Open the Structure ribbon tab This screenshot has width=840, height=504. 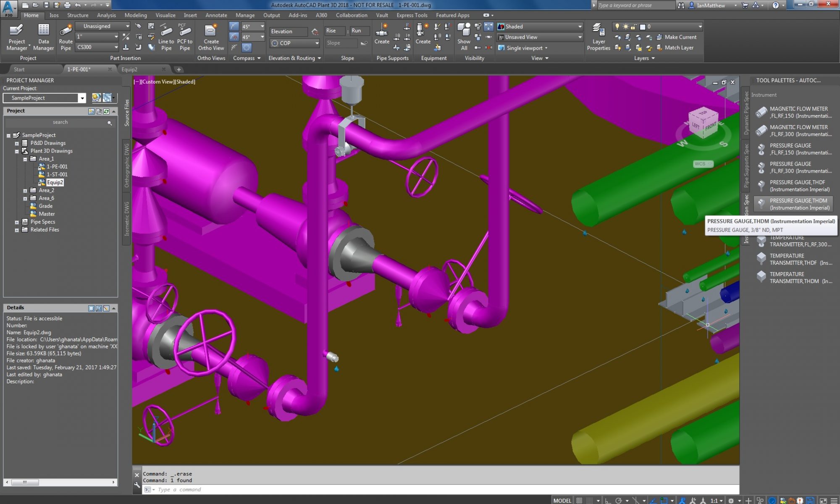[78, 15]
